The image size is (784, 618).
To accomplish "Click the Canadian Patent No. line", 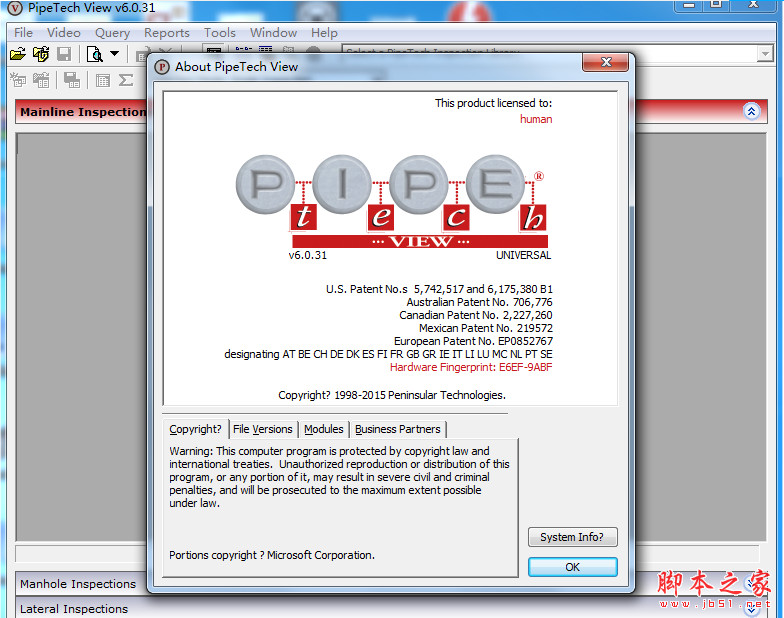I will pyautogui.click(x=476, y=315).
